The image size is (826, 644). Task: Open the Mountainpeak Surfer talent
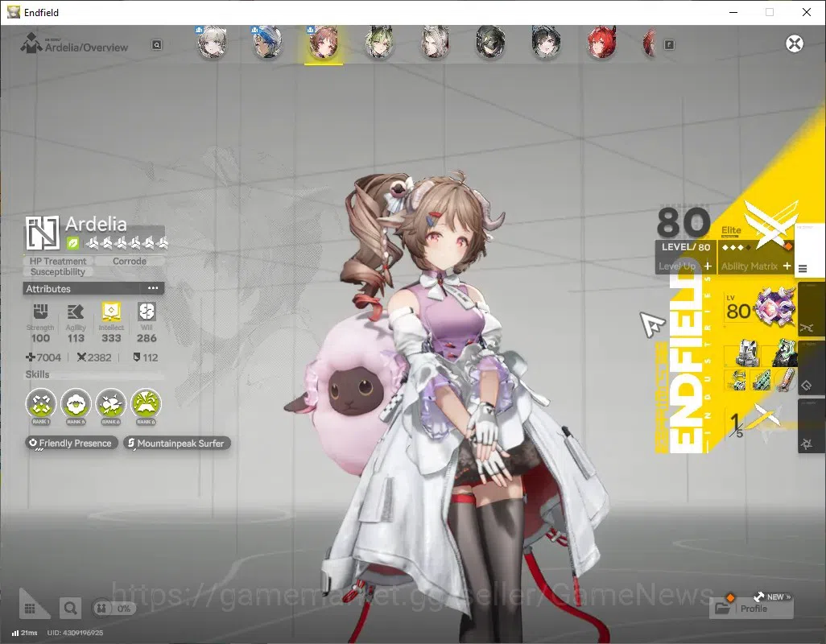coord(178,444)
